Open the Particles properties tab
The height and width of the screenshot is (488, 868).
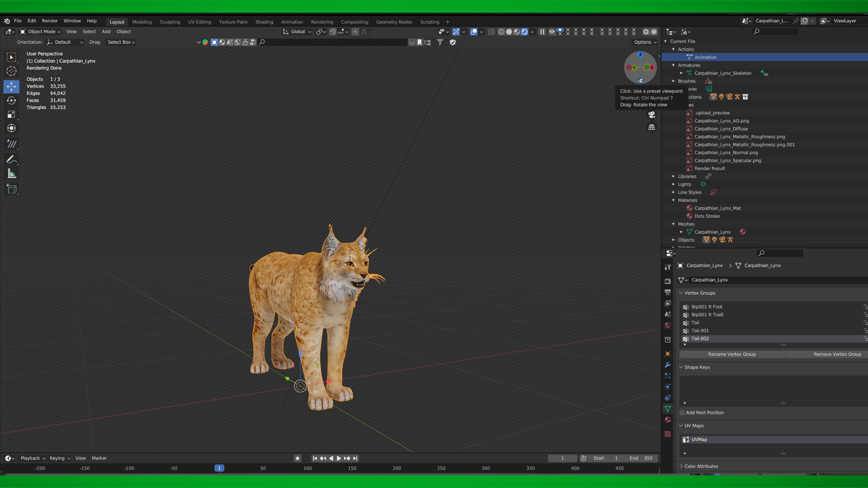(668, 376)
